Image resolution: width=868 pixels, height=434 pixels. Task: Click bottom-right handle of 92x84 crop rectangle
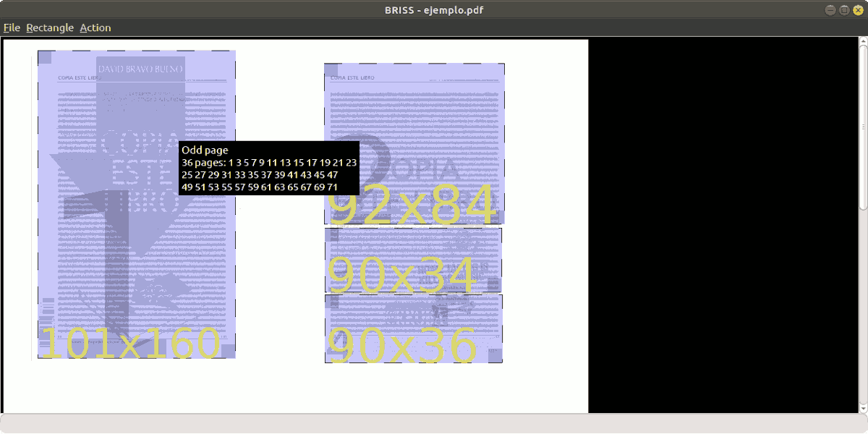498,218
